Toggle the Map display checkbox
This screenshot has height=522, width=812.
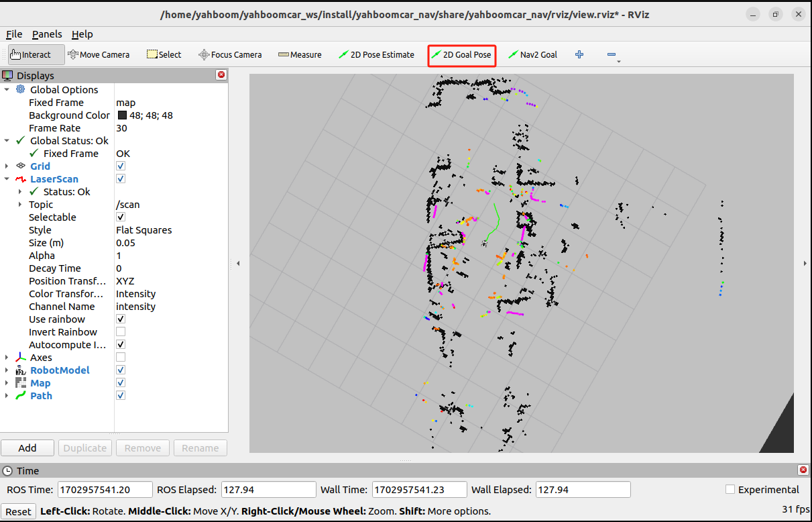[121, 383]
